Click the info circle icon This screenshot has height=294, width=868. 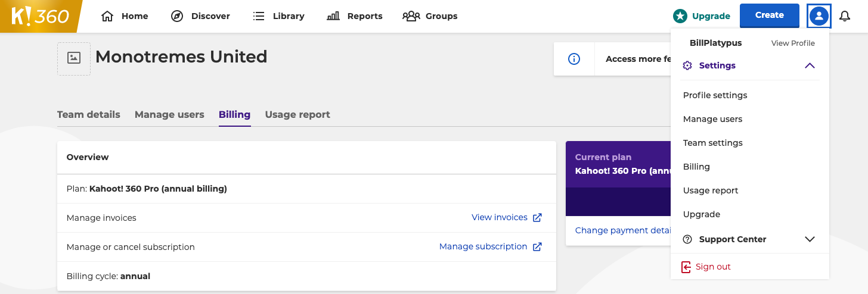pyautogui.click(x=574, y=59)
